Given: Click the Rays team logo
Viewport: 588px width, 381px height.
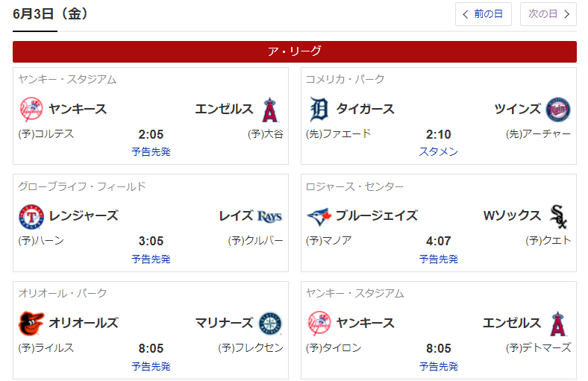Looking at the screenshot, I should [269, 216].
